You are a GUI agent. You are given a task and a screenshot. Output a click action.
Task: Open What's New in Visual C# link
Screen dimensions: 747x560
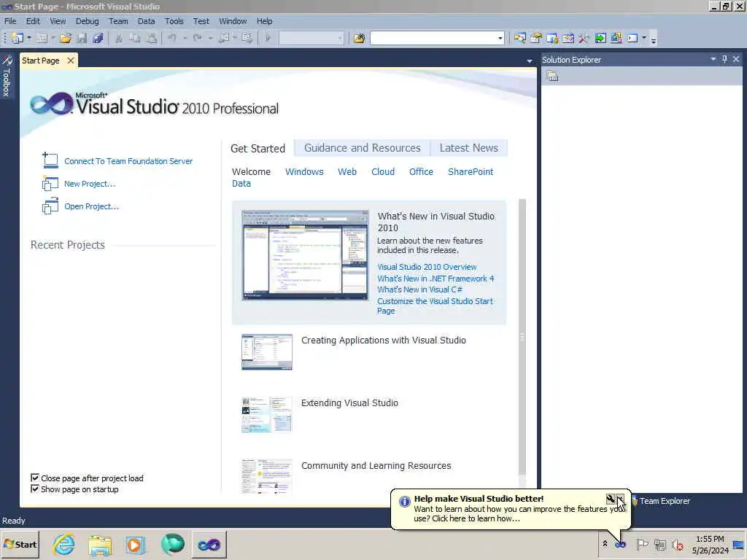click(x=419, y=289)
